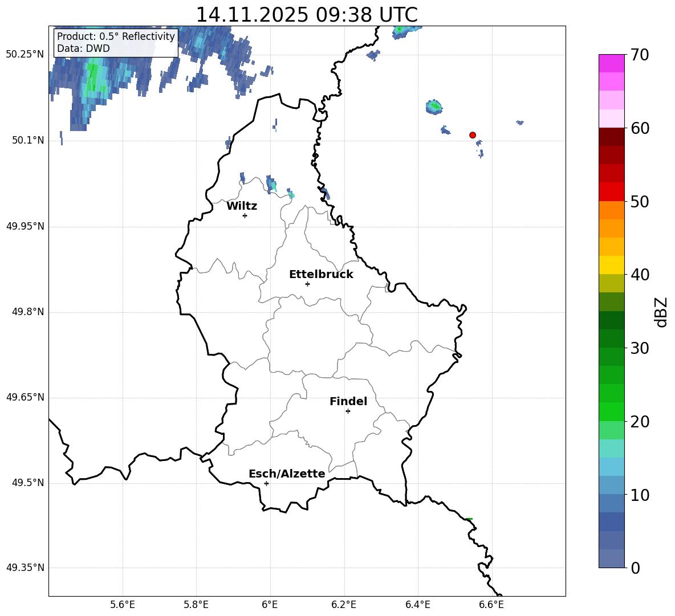The image size is (675, 616).
Task: Click the 30 value on the colorbar
Action: pos(640,348)
